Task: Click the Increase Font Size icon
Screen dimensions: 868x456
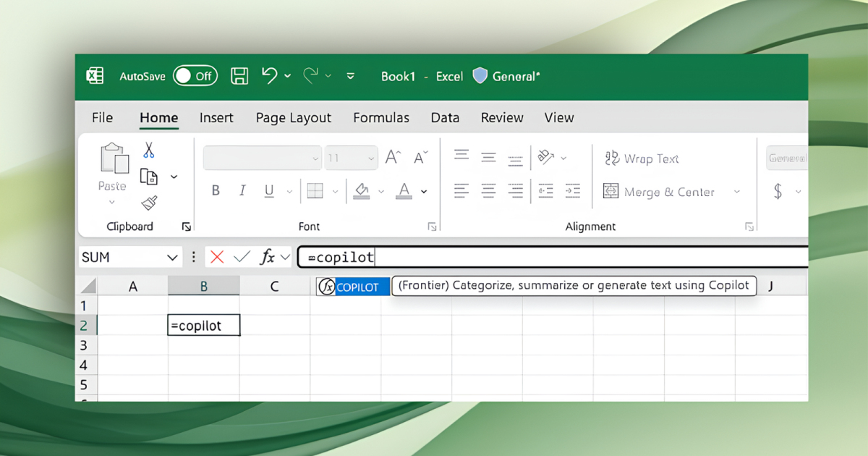Action: coord(393,158)
